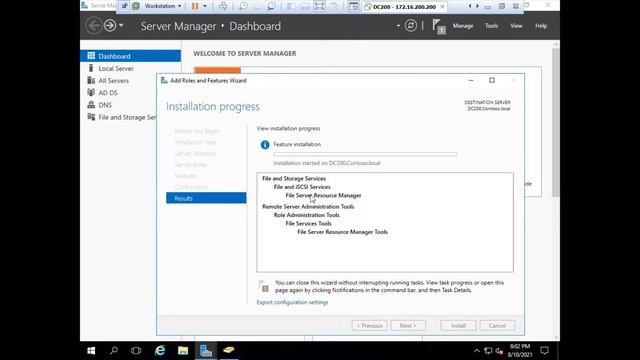Click the Install button
640x360 pixels.
458,325
